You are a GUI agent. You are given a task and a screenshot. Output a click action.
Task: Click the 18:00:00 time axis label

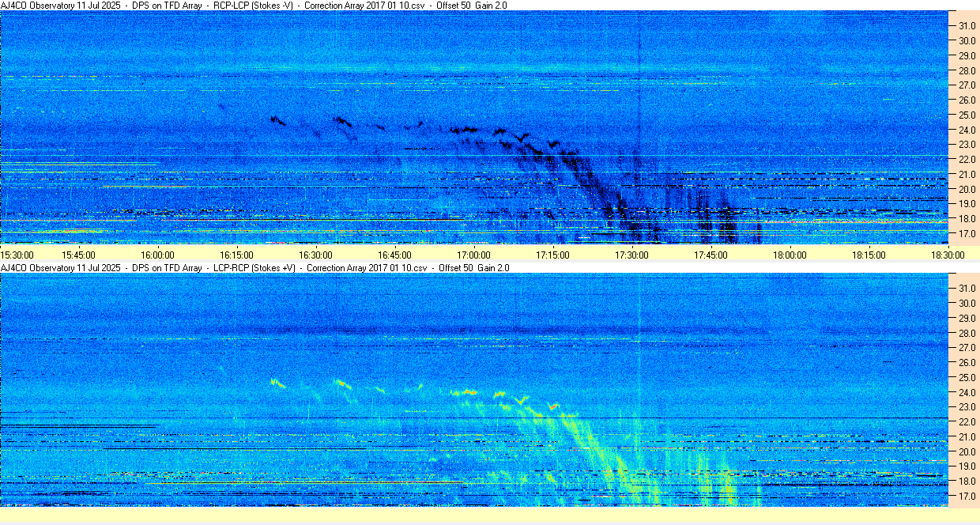coord(790,255)
